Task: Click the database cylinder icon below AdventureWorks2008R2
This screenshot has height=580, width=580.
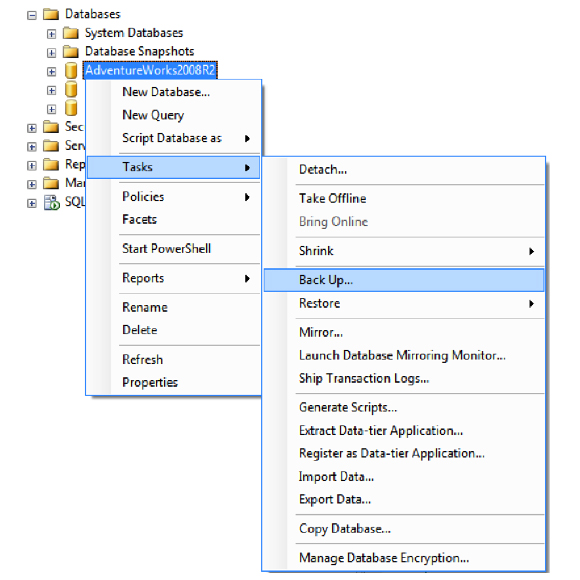Action: coord(71,90)
